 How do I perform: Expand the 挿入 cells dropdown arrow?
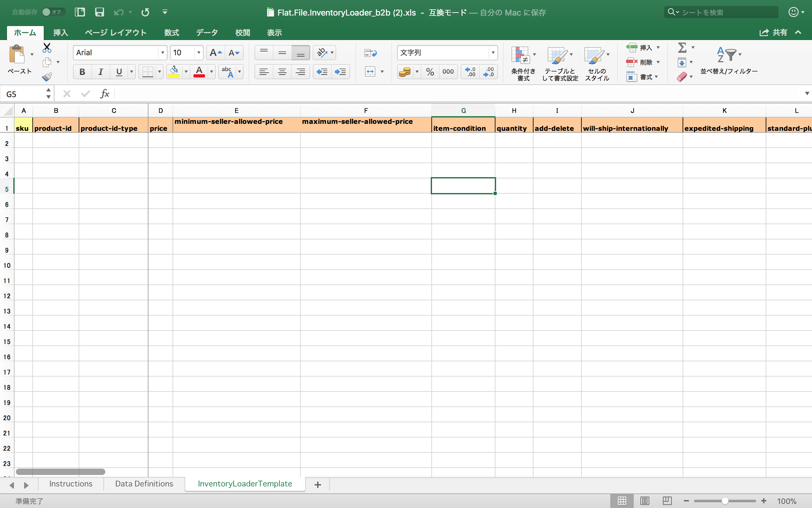tap(658, 48)
